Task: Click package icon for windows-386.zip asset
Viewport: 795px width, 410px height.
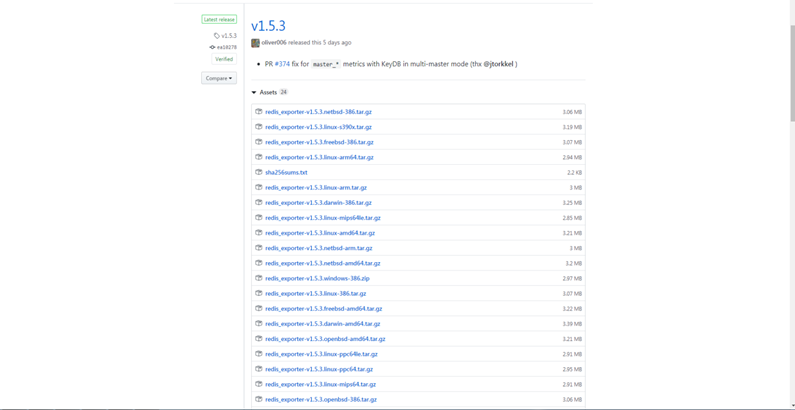Action: click(259, 278)
